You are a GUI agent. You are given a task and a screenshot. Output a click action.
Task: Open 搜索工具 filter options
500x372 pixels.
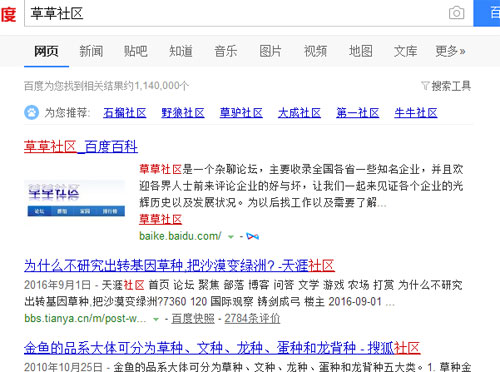click(x=451, y=86)
